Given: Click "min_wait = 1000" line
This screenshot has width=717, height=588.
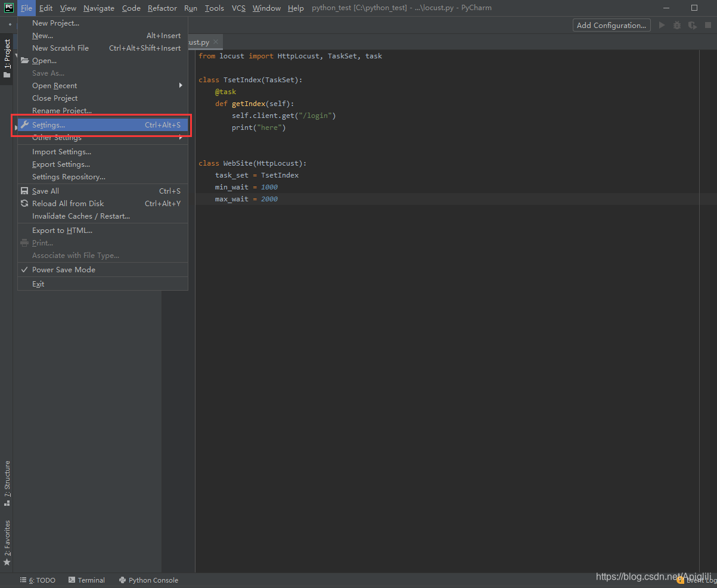Looking at the screenshot, I should coord(247,187).
